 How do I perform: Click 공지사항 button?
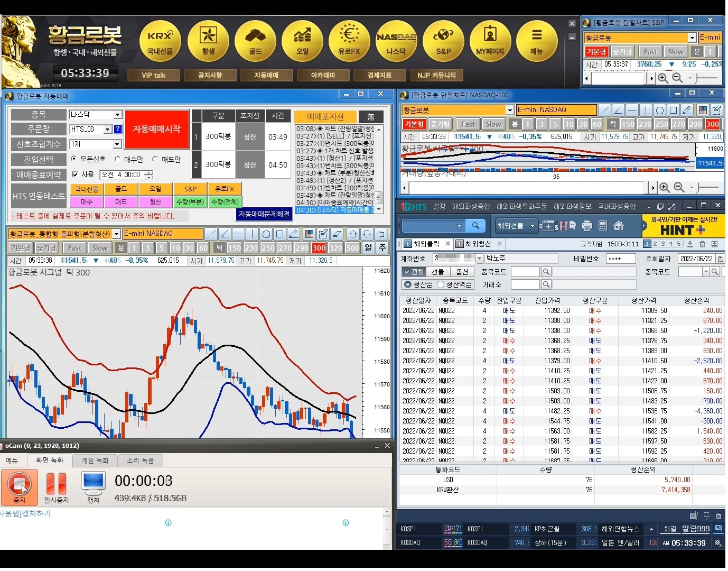pos(210,75)
